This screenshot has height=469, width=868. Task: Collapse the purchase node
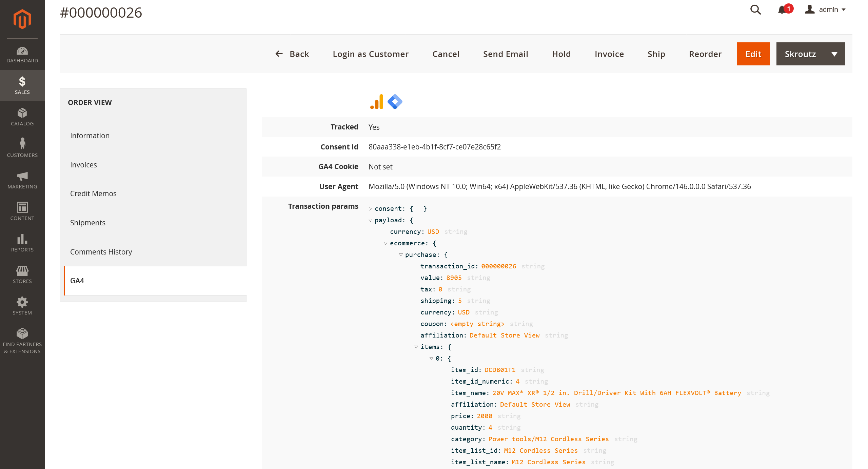(401, 255)
